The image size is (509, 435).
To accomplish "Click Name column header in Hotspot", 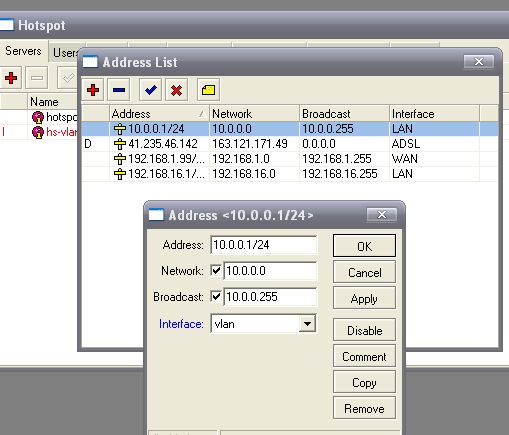I will coord(52,102).
